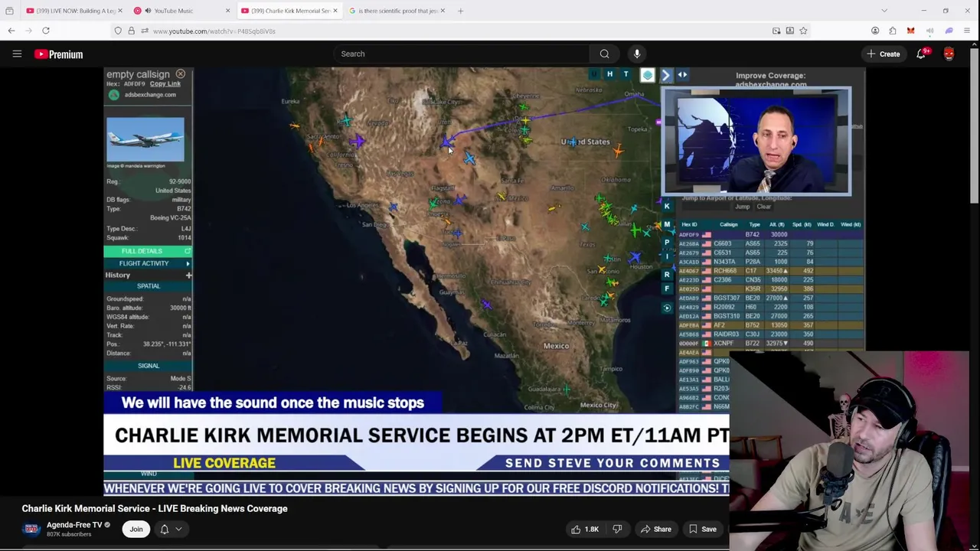Click the browser address bar URL
The width and height of the screenshot is (980, 551).
[214, 31]
